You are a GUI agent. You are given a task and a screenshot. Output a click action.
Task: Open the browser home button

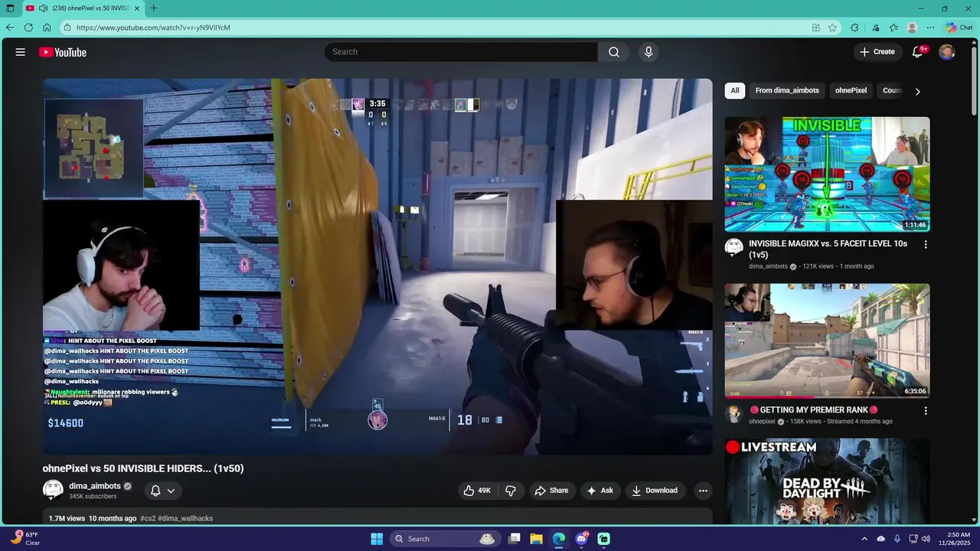(x=47, y=28)
